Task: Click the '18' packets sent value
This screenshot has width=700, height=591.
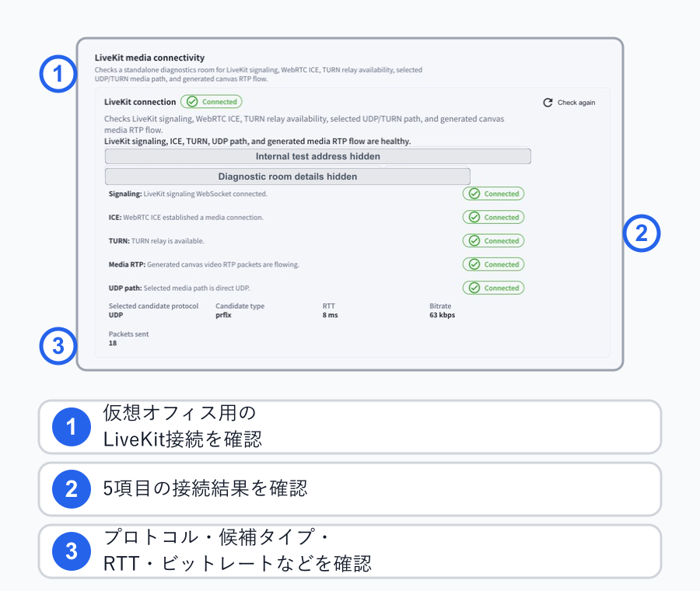Action: (x=113, y=343)
